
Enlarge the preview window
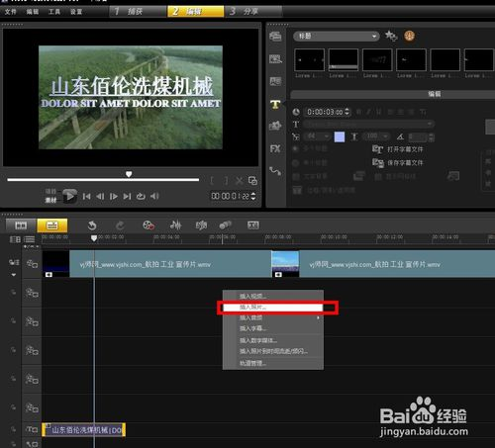[x=252, y=181]
